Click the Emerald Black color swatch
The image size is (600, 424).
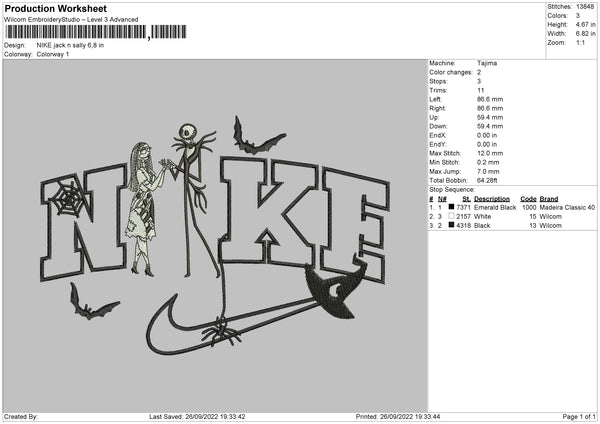451,207
